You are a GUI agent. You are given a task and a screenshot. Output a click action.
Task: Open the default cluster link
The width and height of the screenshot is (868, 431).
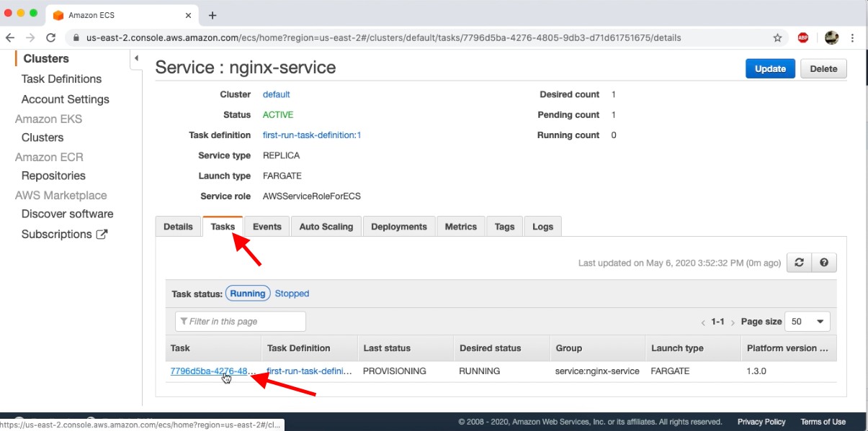276,94
